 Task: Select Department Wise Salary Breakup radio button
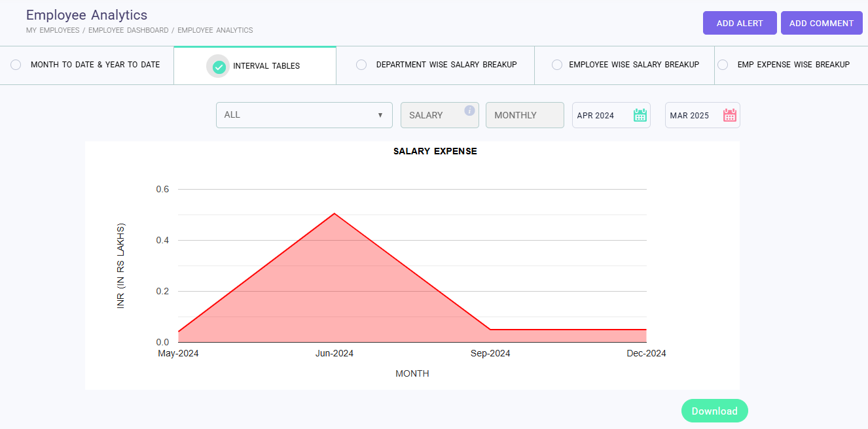(361, 65)
